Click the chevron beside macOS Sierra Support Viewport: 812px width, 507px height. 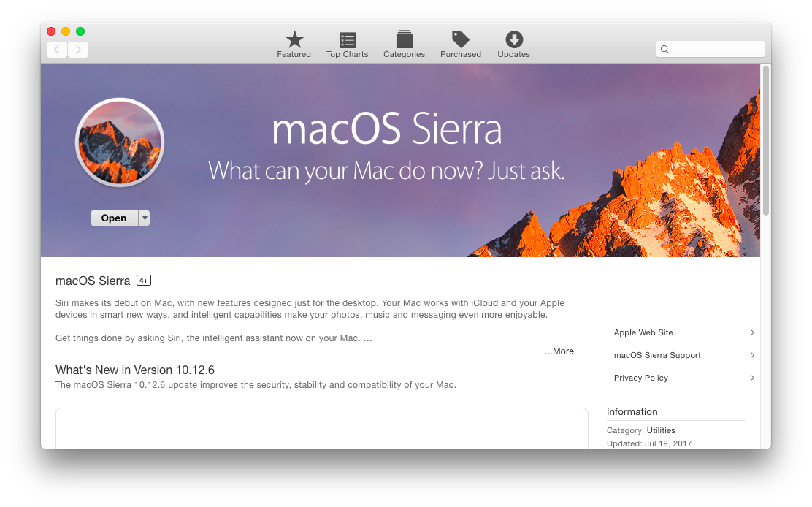point(752,355)
